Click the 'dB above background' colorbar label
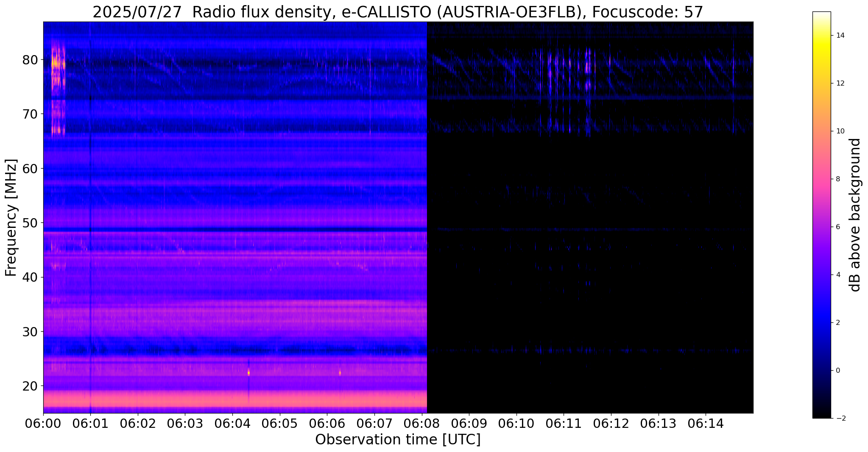Viewport: 868px width, 452px height. pos(855,215)
